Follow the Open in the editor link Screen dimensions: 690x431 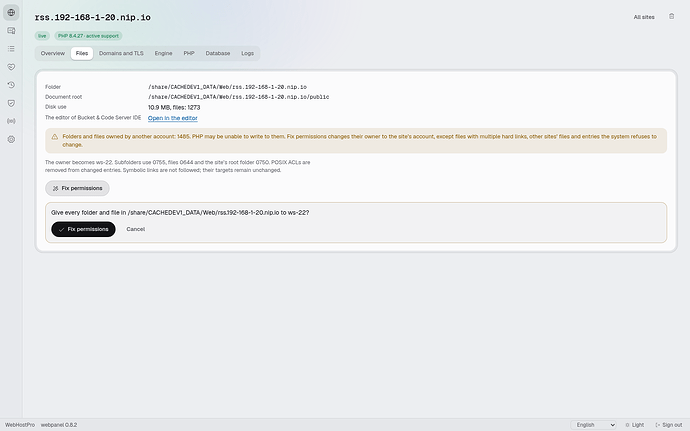(172, 118)
